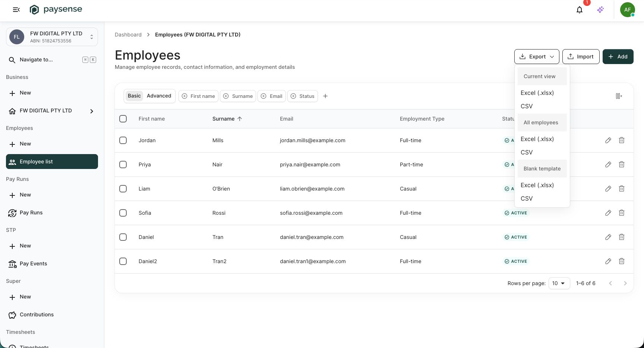
Task: Add the First name filter chip
Action: click(198, 96)
